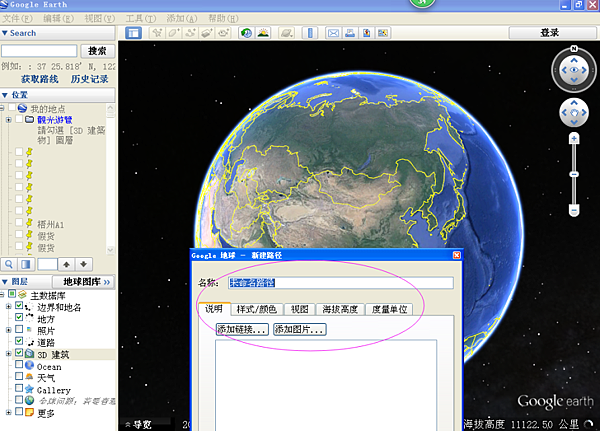The width and height of the screenshot is (600, 431).
Task: Toggle the sidebar panel icon in toolbar
Action: [x=133, y=33]
